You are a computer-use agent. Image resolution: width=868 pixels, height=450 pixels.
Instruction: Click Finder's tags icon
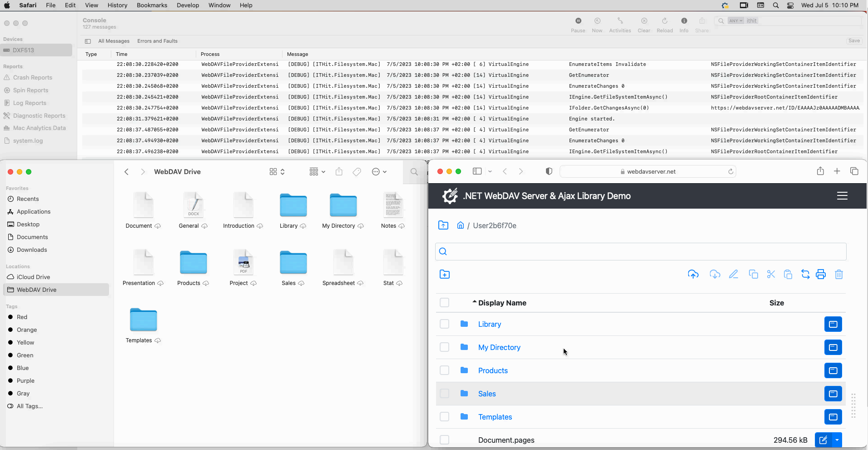[357, 171]
